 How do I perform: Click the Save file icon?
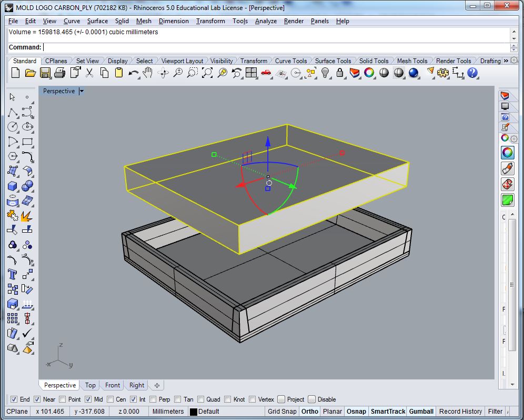[45, 73]
